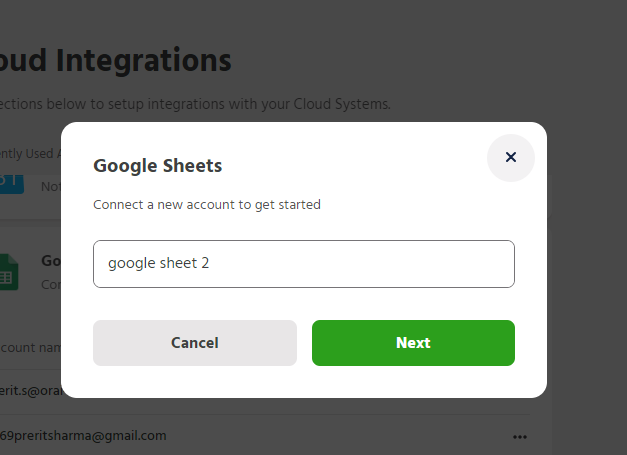Click the 'Account name' column header

pos(30,348)
